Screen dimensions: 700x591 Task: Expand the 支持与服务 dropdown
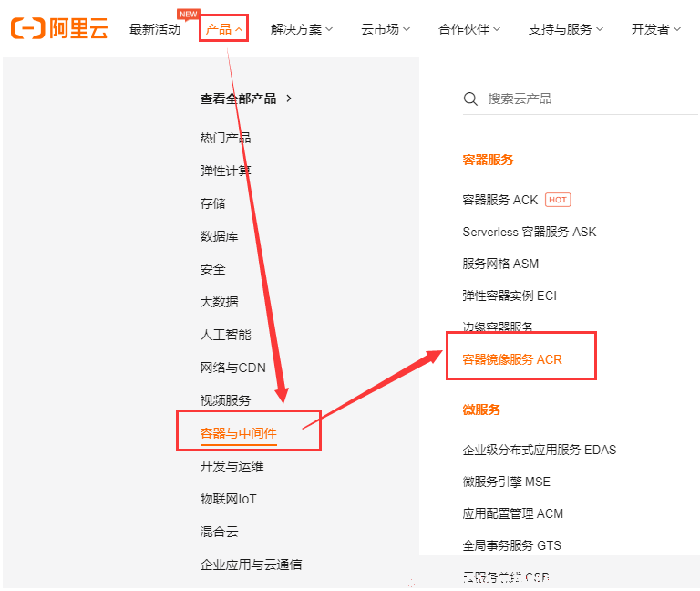[x=566, y=29]
